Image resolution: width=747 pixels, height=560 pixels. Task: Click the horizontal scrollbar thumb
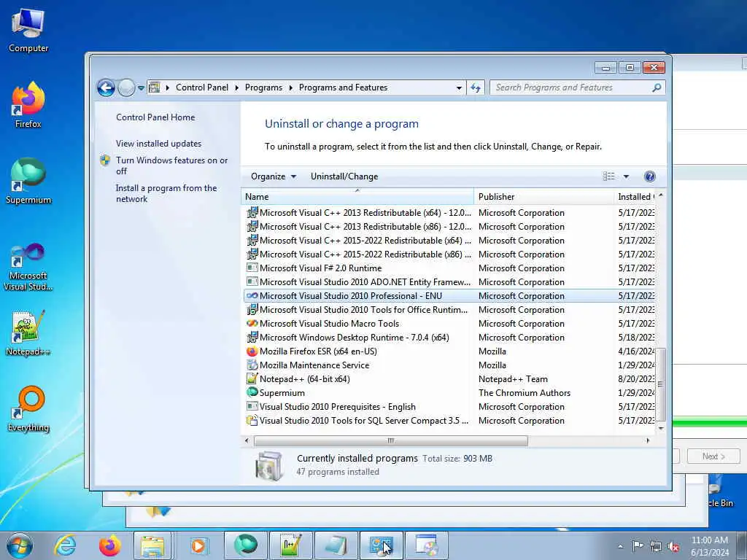(391, 441)
